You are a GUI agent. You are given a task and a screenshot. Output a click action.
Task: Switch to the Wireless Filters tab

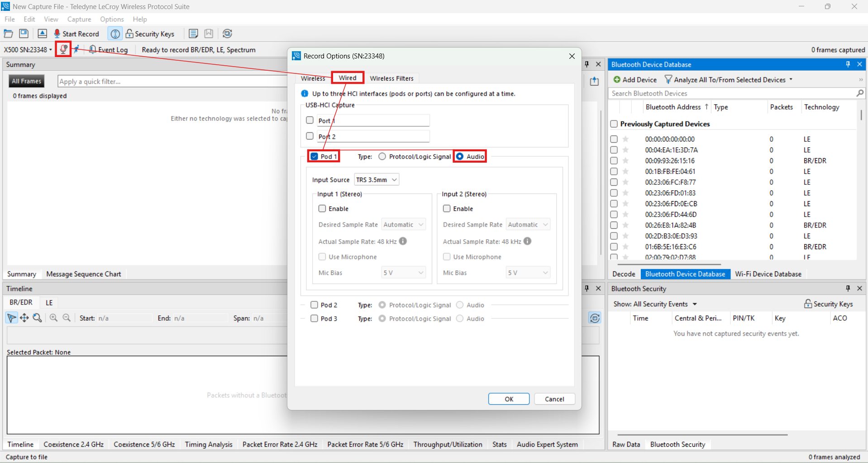pos(391,78)
